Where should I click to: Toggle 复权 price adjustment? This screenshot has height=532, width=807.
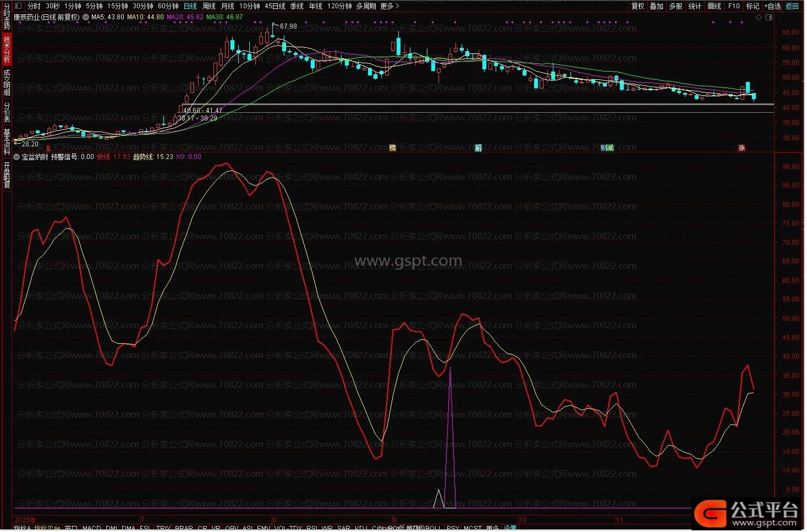coord(638,6)
